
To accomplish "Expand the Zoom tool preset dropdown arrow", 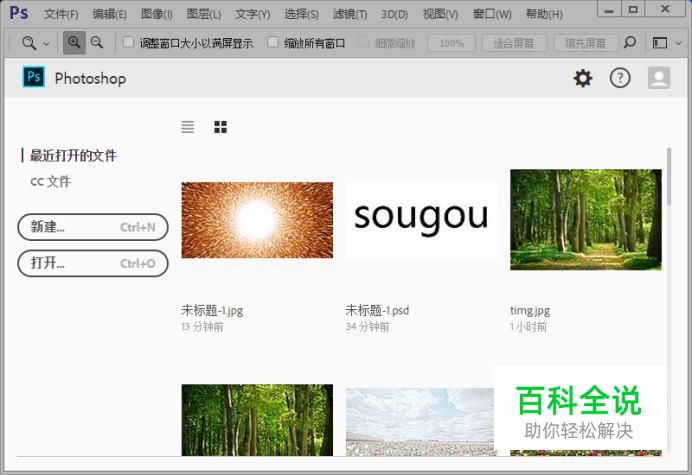I will point(46,44).
